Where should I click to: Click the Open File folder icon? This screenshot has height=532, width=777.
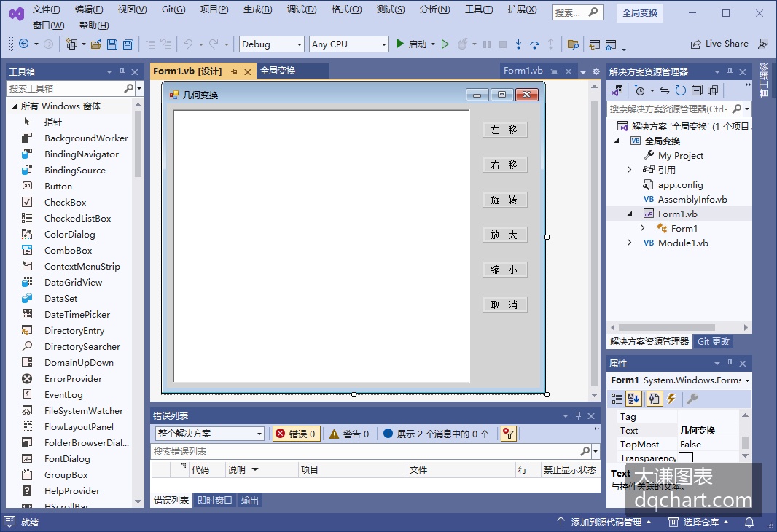[x=96, y=44]
